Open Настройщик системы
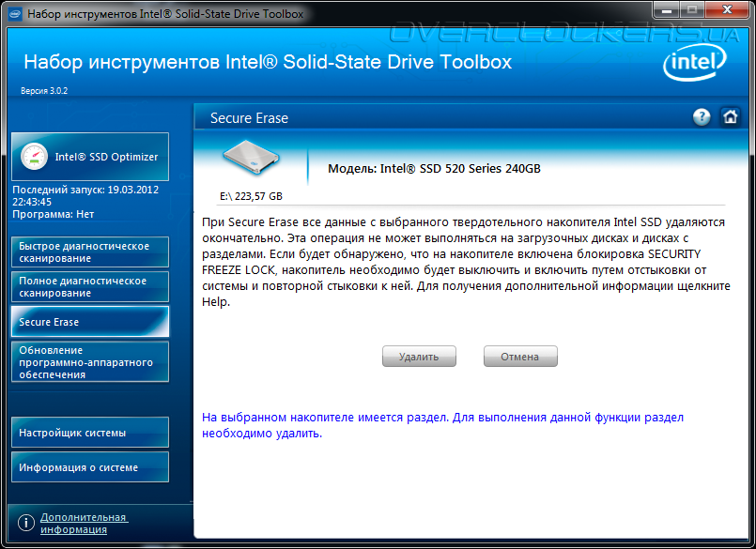This screenshot has height=549, width=756. coord(90,433)
